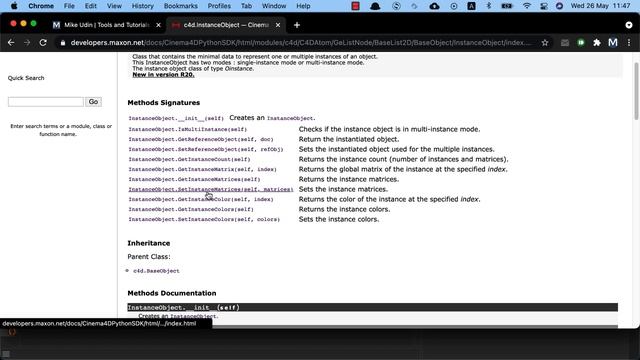Click the address bar URL
Viewport: 640px width, 360px height.
(x=300, y=42)
